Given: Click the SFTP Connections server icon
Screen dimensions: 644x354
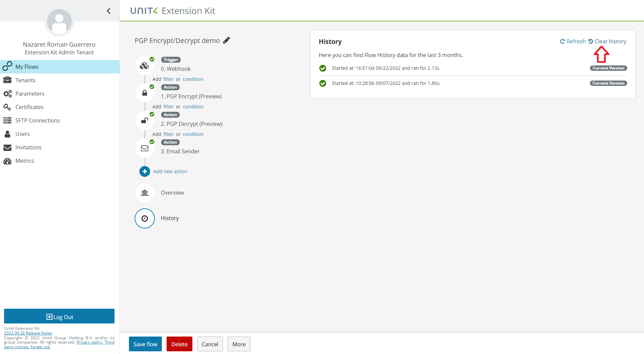Looking at the screenshot, I should [7, 120].
